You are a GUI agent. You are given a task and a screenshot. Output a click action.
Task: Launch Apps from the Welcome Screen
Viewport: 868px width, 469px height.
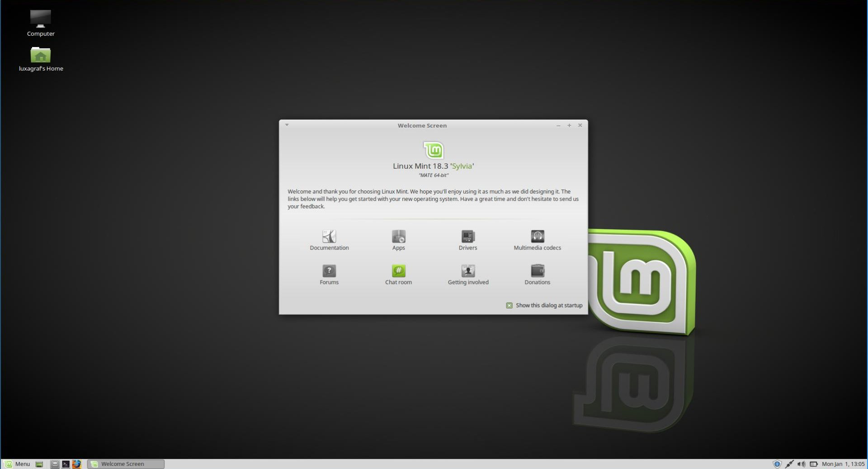tap(398, 237)
